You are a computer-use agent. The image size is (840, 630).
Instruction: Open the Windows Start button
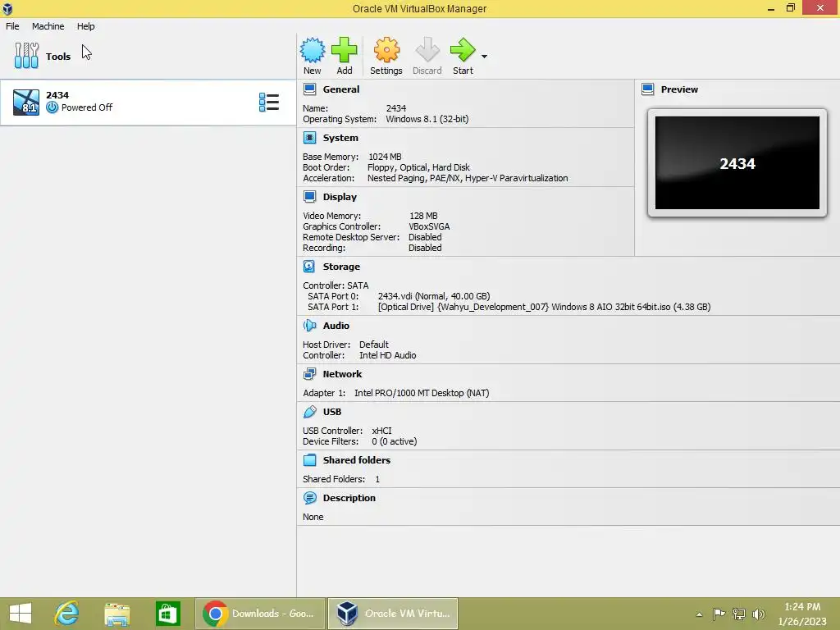coord(21,614)
